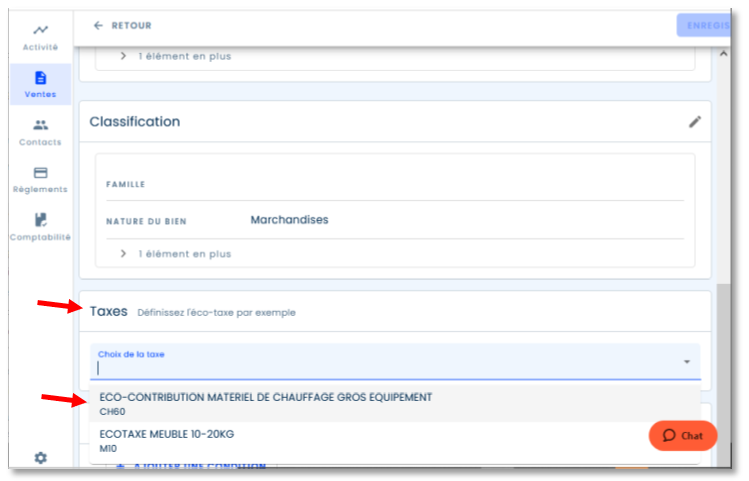The image size is (749, 481).
Task: Expand top '1 élément en plus' row
Action: 176,56
